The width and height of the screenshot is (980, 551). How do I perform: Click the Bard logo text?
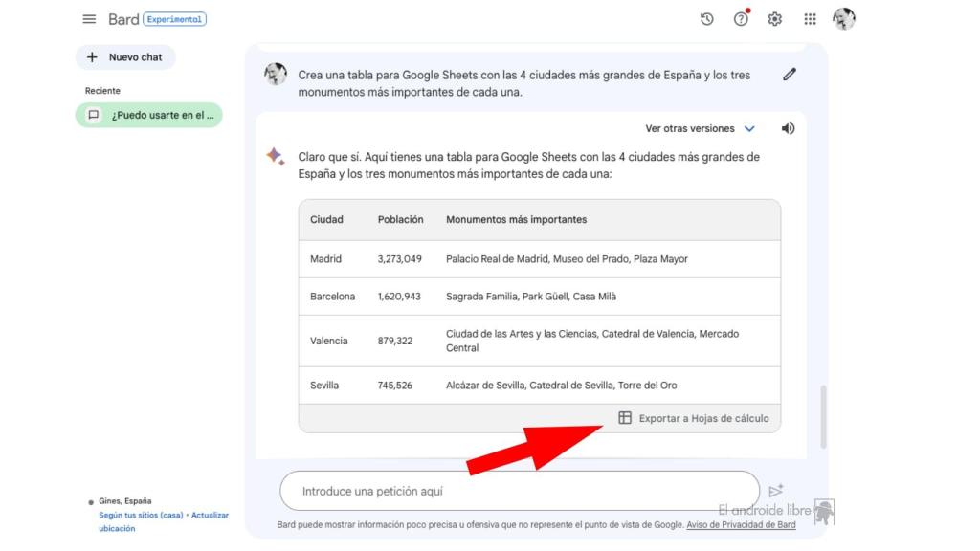(x=123, y=19)
